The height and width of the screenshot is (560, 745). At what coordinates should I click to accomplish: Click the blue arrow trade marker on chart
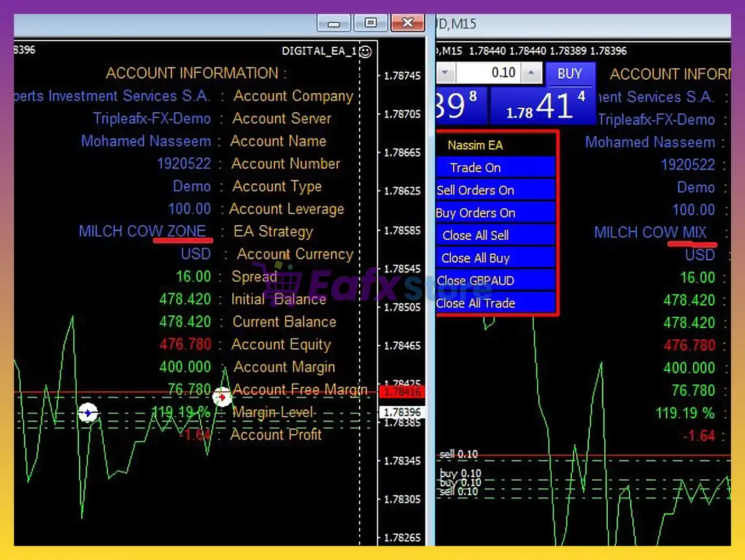click(88, 413)
